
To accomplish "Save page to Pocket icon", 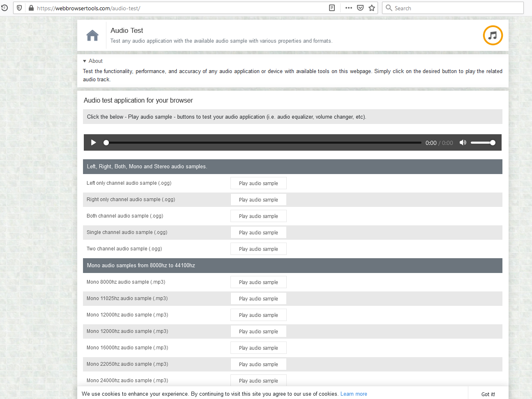I will pyautogui.click(x=360, y=8).
